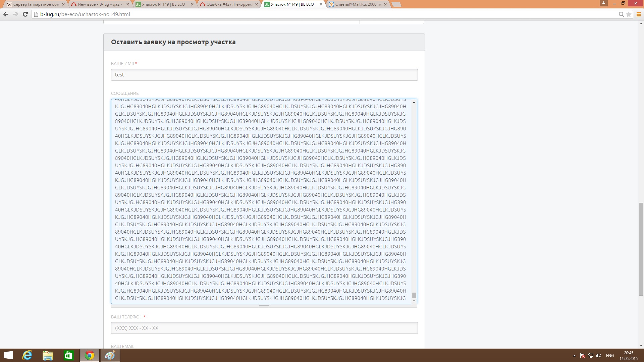Open the Chrome hamburger menu

tap(639, 14)
